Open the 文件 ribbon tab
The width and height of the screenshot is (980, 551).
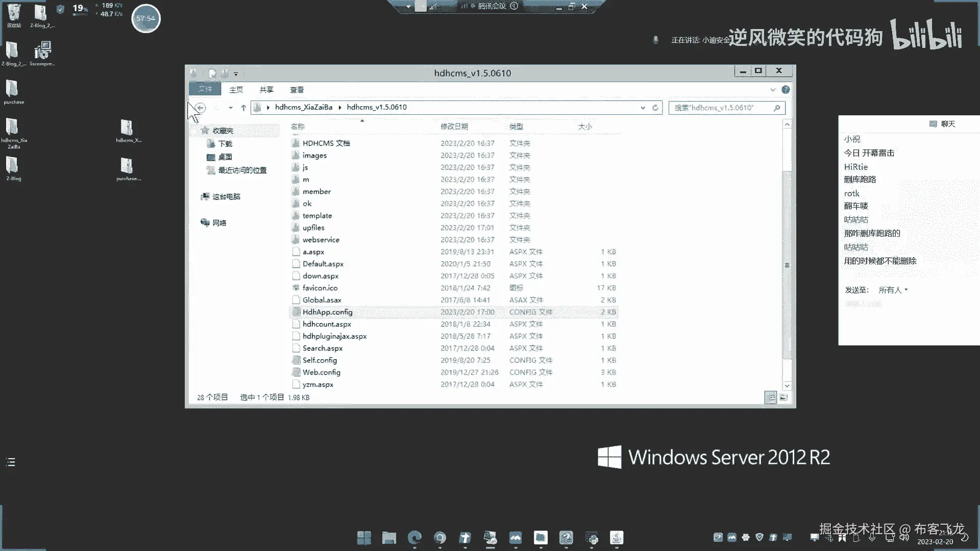pyautogui.click(x=205, y=89)
